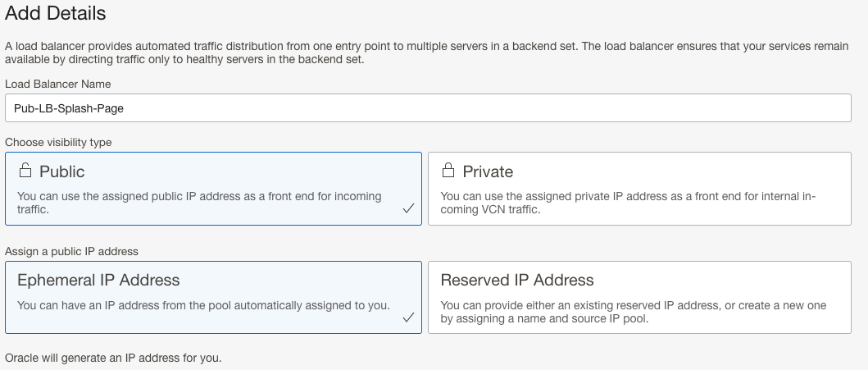
Task: Click the checkmark on the Ephemeral IP card
Action: point(407,317)
